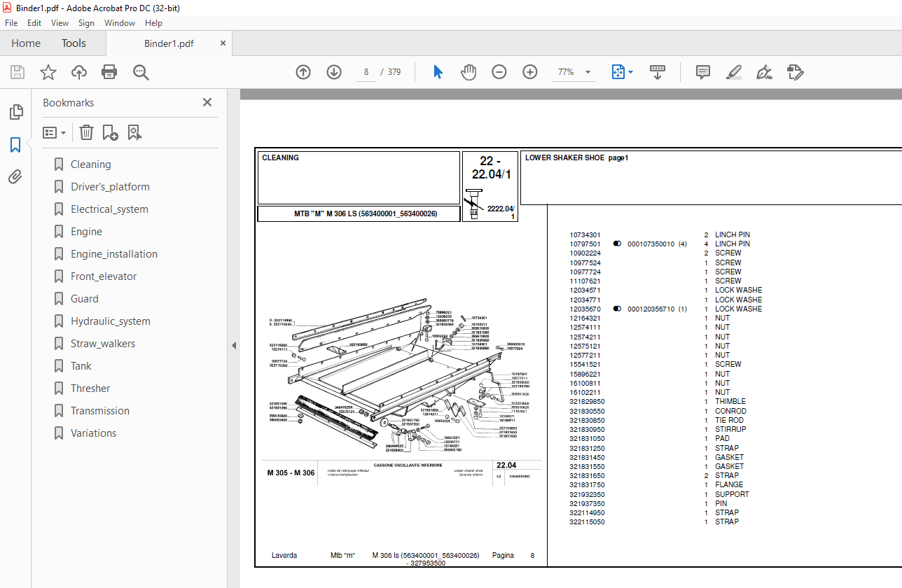The image size is (902, 588).
Task: Jump to the Driver's_platform bookmark
Action: tap(110, 187)
